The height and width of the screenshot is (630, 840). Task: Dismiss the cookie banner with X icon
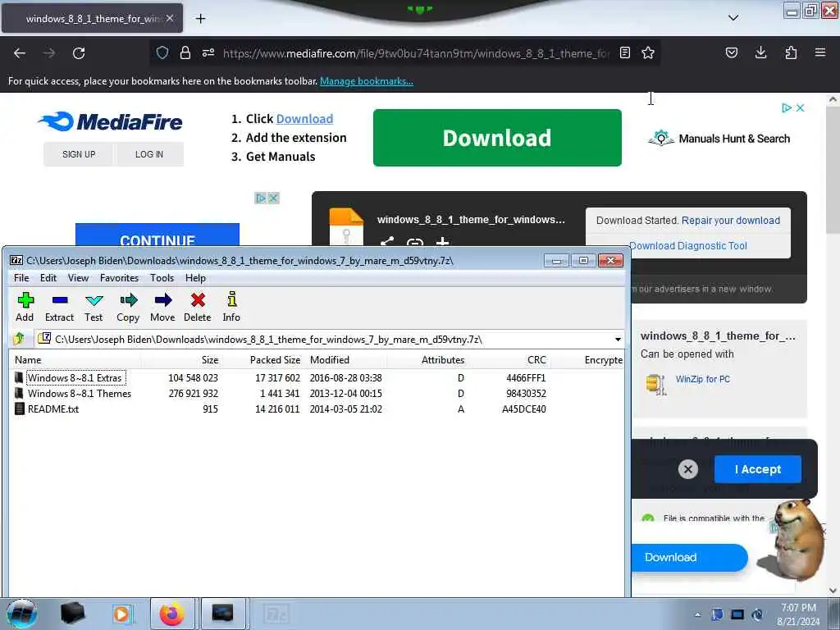pos(688,470)
